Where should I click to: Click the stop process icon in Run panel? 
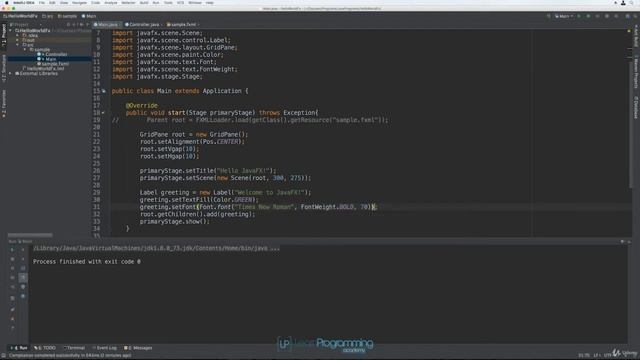click(x=12, y=259)
